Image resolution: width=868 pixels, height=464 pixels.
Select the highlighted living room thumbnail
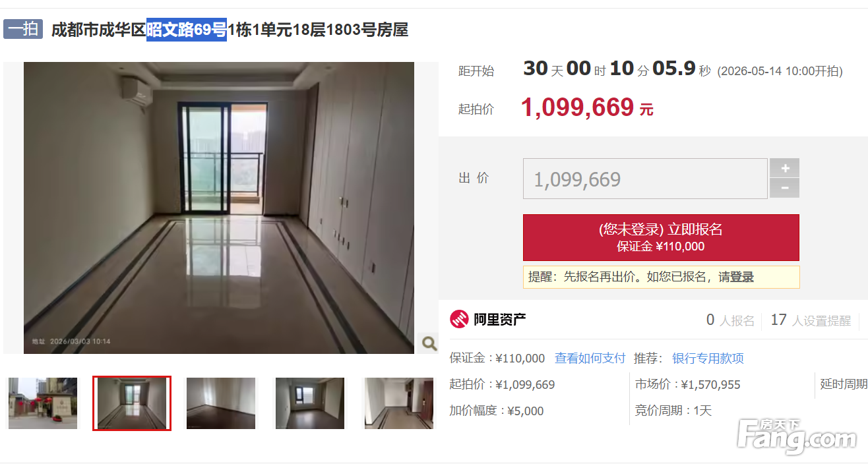click(132, 403)
